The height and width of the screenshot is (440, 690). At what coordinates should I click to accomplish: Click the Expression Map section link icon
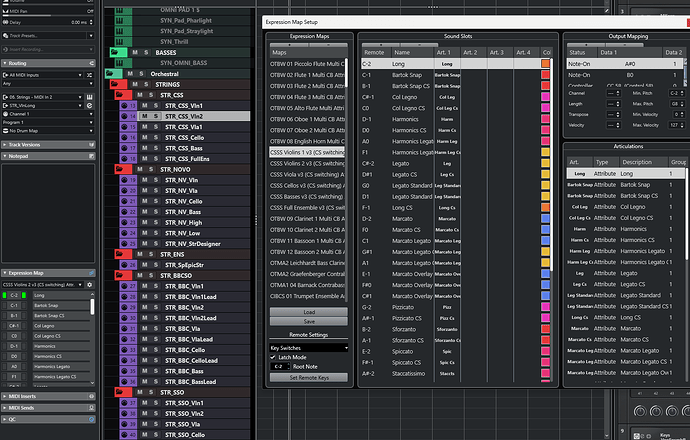pyautogui.click(x=92, y=273)
